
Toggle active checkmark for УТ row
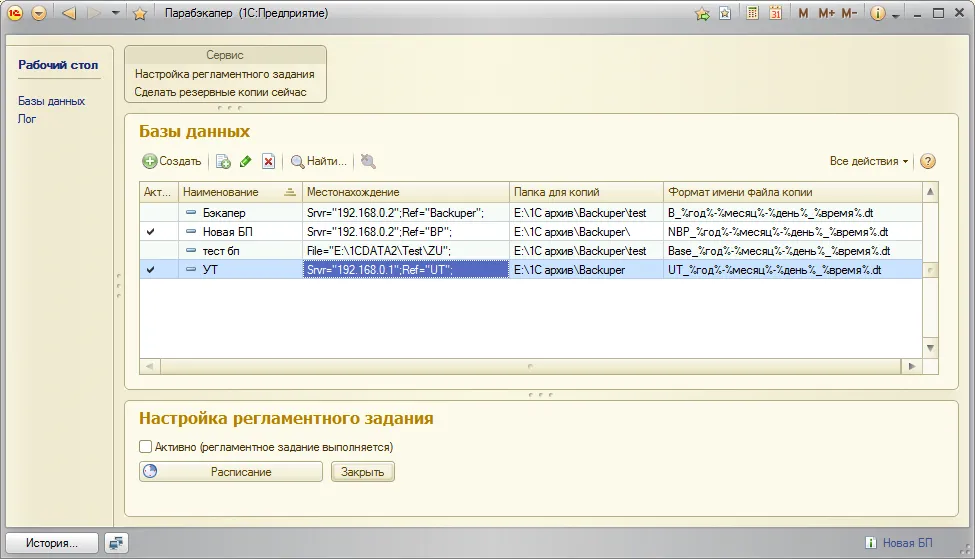point(150,270)
